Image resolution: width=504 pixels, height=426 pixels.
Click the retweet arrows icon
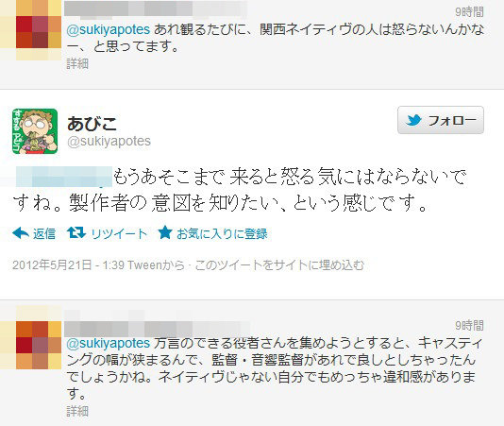click(x=76, y=232)
